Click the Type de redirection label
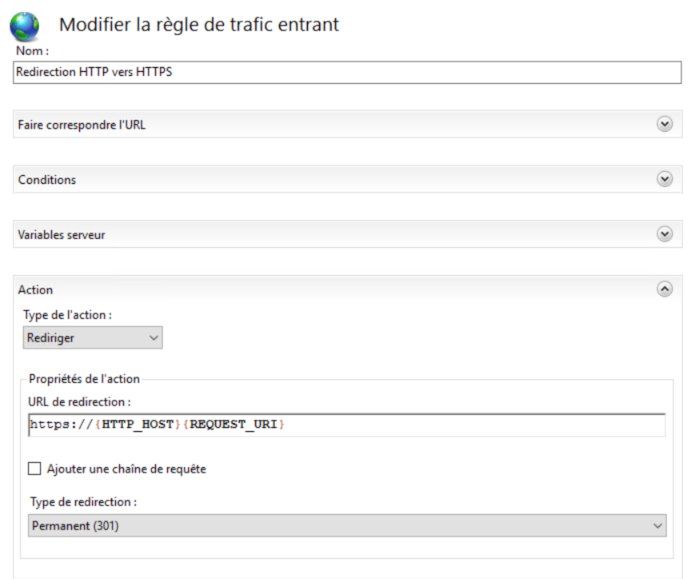The width and height of the screenshot is (690, 579). [83, 502]
